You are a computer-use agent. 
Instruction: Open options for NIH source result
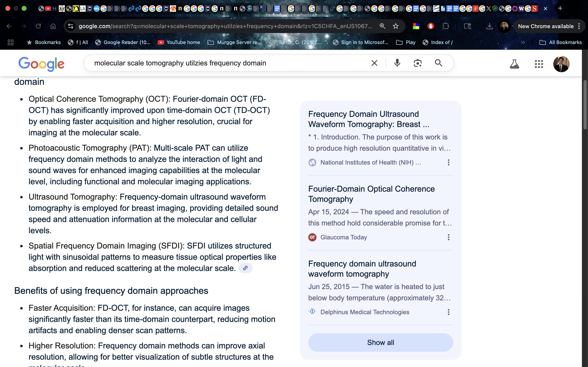[448, 162]
